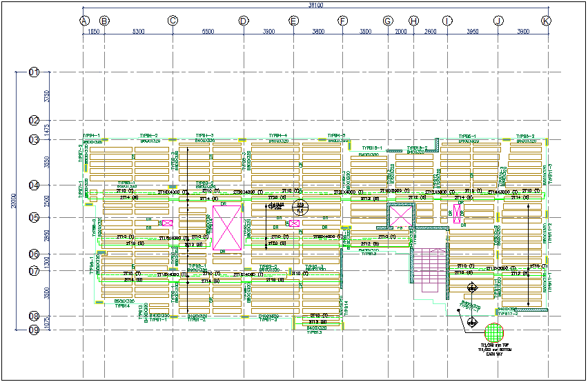Click the EACH WAY reinforcement note
This screenshot has height=382, width=588.
pyautogui.click(x=494, y=354)
